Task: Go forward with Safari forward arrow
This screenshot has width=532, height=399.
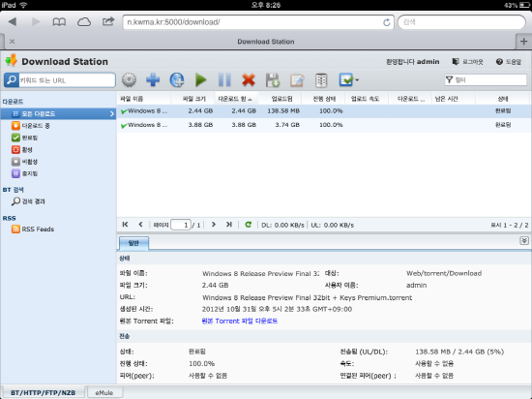Action: [x=35, y=22]
